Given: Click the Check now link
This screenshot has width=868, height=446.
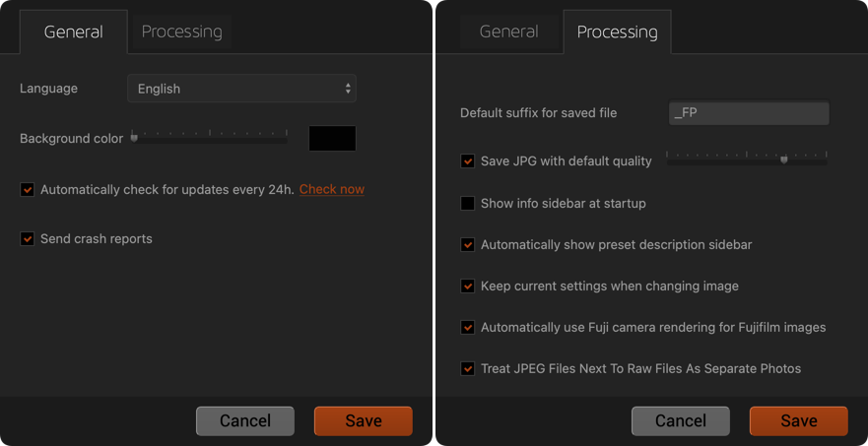Looking at the screenshot, I should (331, 189).
